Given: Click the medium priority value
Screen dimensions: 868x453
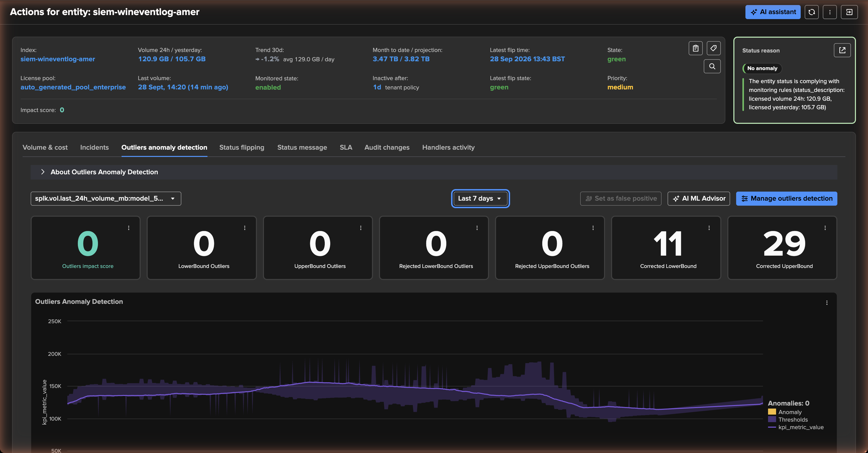Looking at the screenshot, I should coord(620,87).
